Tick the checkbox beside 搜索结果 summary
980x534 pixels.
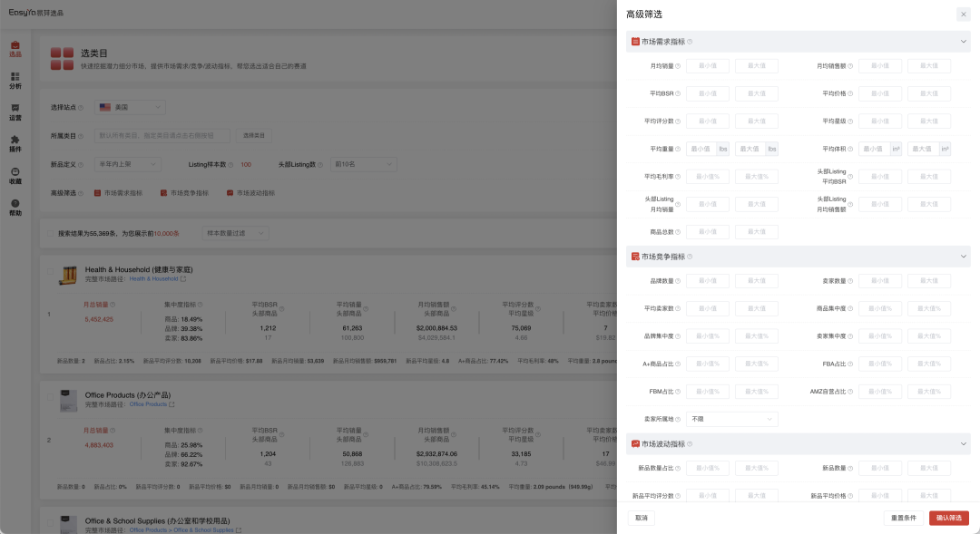pos(50,234)
